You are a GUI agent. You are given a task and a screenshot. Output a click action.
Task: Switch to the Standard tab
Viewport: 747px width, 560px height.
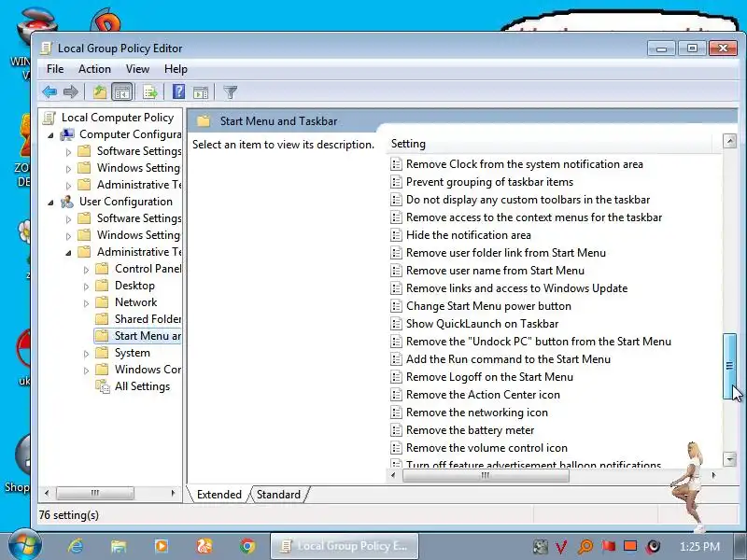tap(278, 495)
